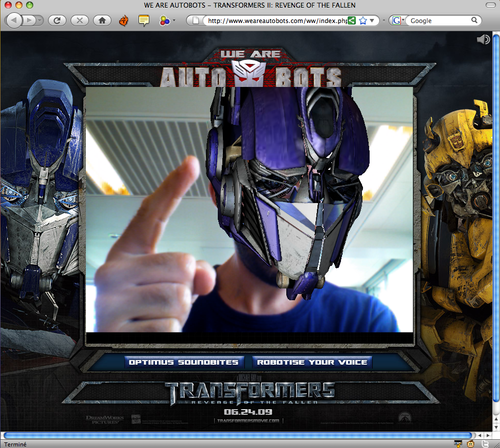
Task: Go forward to the next page
Action: point(29,21)
